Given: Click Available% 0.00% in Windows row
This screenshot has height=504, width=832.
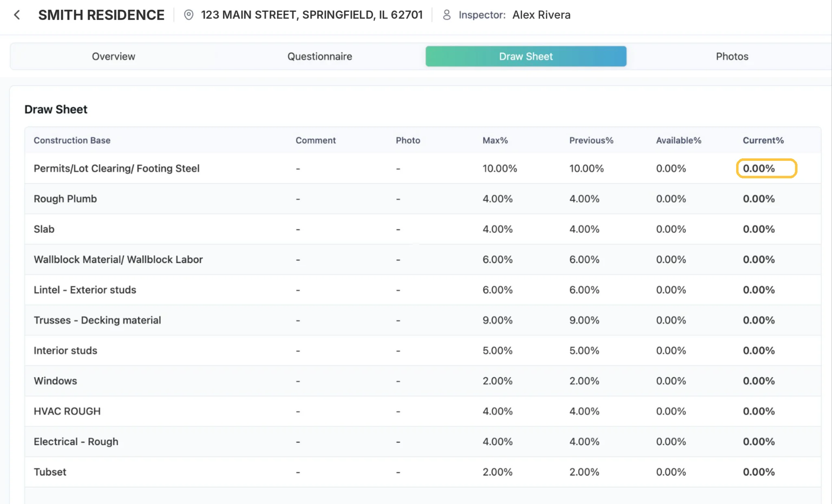Looking at the screenshot, I should point(671,381).
